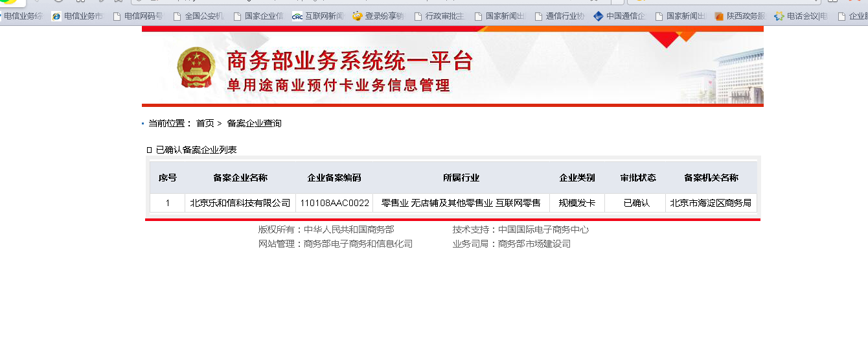Open the 电信业务市 bookmark with IE icon

[x=77, y=16]
